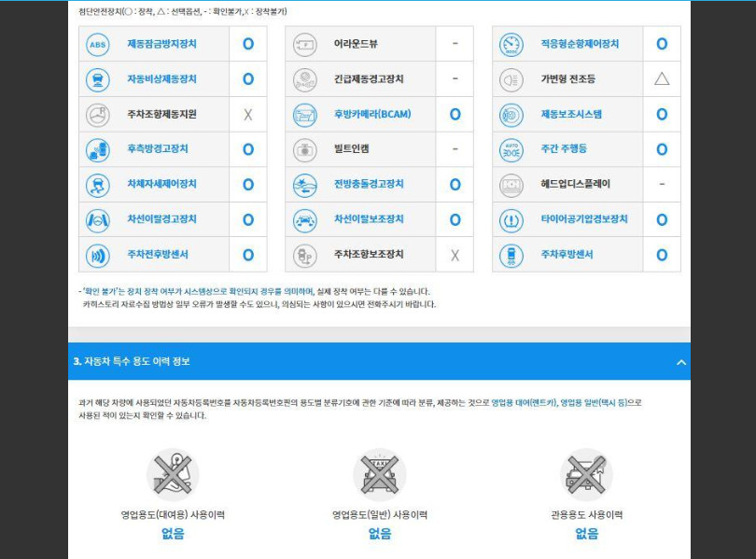Click the 어라운드뷰 icon
Viewport: 756px width, 559px height.
tap(304, 45)
